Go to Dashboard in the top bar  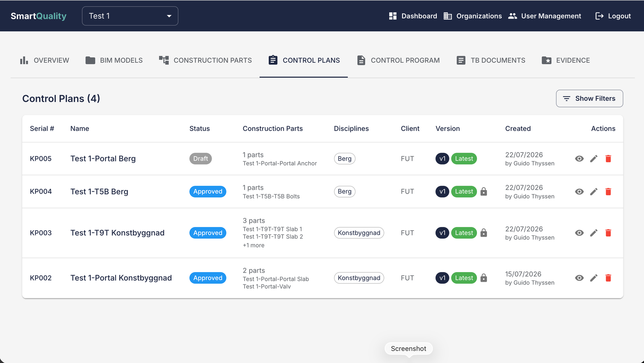tap(413, 16)
